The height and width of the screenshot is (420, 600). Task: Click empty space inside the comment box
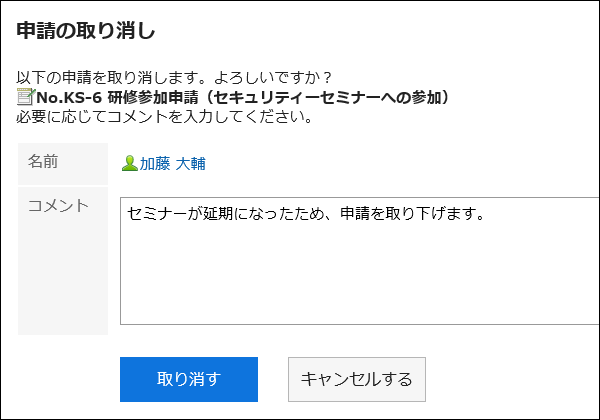[350, 285]
